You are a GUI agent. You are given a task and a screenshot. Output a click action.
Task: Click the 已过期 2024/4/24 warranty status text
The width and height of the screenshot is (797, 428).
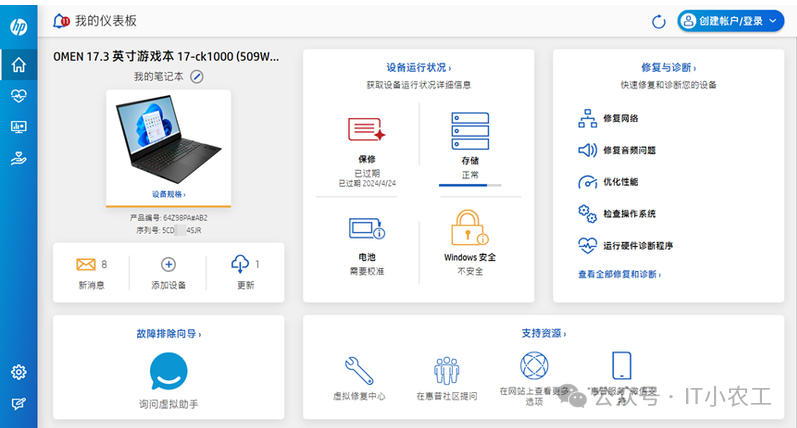[x=367, y=183]
